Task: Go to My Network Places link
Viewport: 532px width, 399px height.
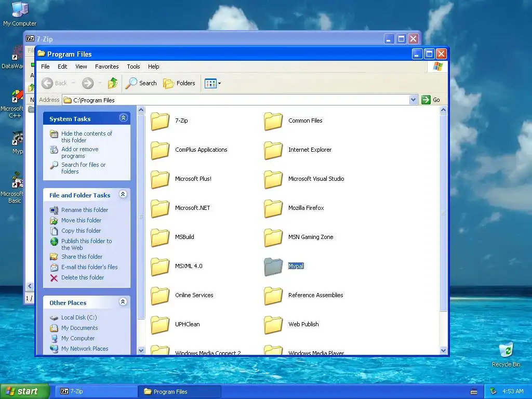Action: tap(85, 349)
